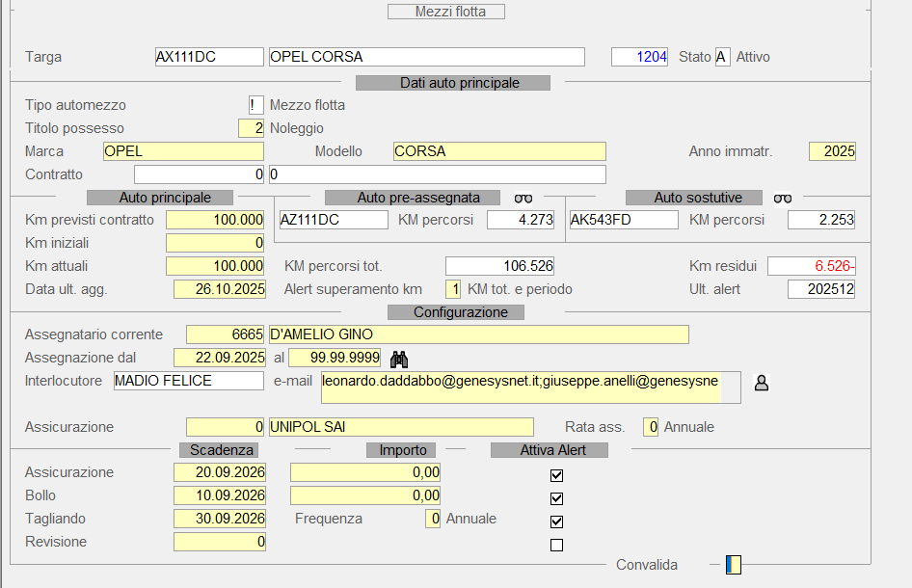The image size is (912, 588).
Task: Click the Targa field with AX111DC
Action: (209, 57)
